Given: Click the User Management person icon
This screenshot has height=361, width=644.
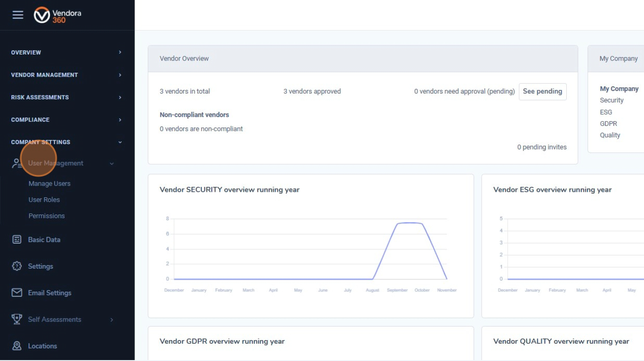Looking at the screenshot, I should [17, 163].
